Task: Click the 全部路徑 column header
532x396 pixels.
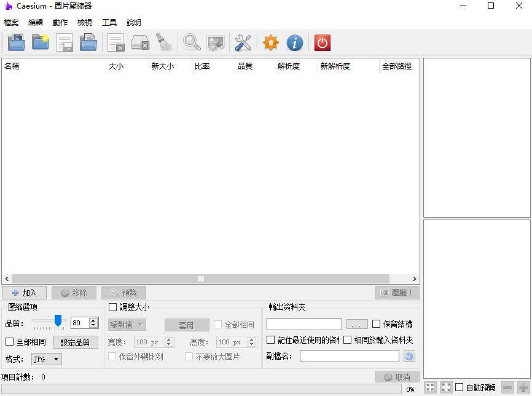Action: 399,66
